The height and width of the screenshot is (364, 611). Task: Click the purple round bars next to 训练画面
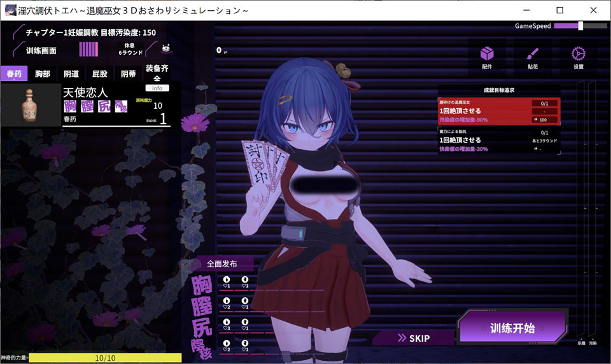[x=88, y=50]
